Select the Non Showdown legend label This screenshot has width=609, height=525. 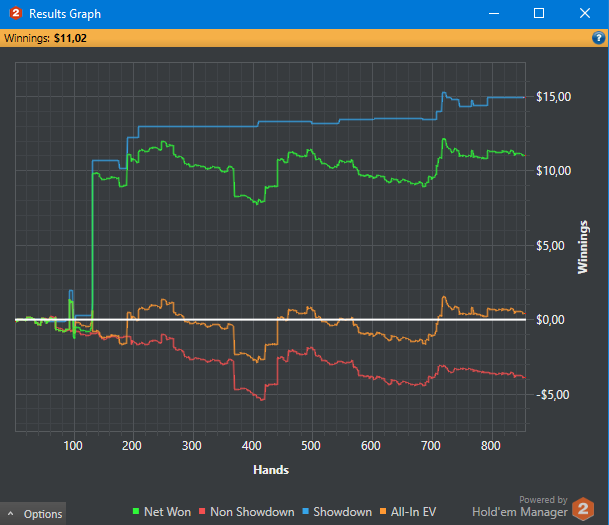pos(252,512)
